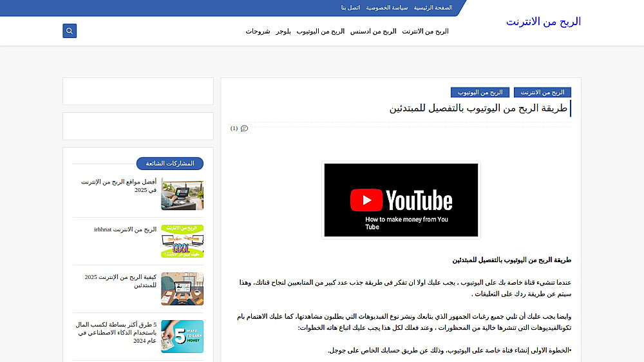
Task: Select شروحات menu item
Action: click(258, 32)
